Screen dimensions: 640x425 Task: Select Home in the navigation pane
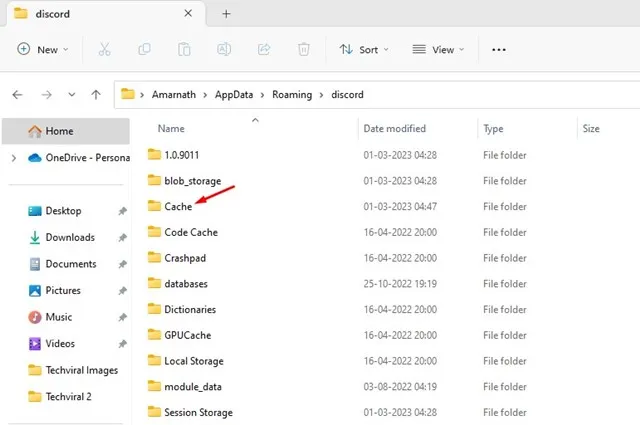(x=58, y=131)
